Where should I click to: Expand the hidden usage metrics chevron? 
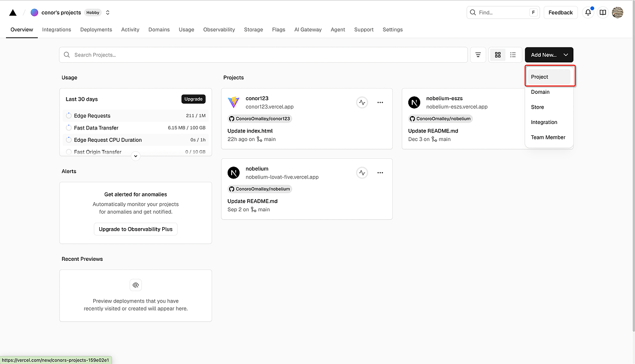pos(135,156)
